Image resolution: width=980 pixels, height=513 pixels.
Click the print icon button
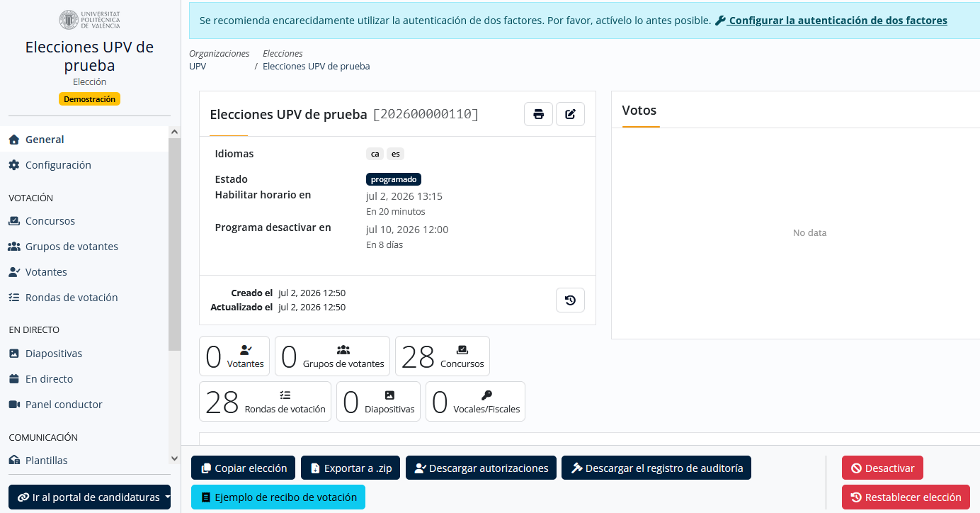(x=538, y=114)
